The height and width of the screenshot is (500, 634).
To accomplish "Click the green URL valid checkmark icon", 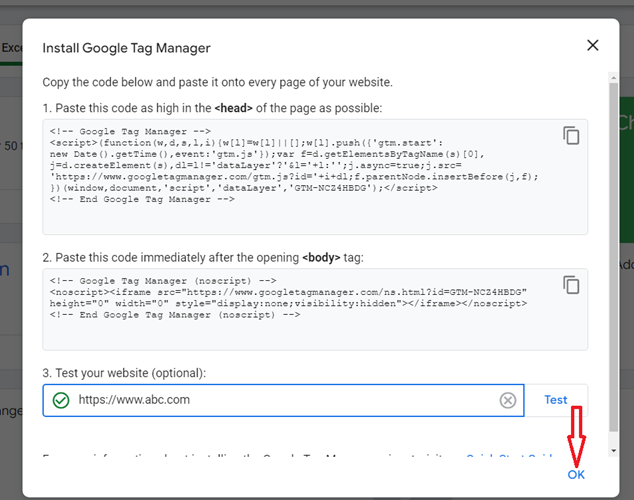I will [61, 400].
